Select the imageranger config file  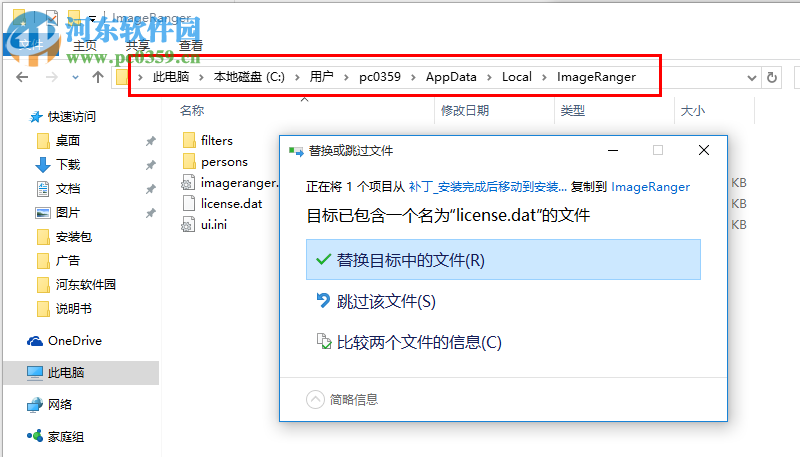pyautogui.click(x=239, y=183)
